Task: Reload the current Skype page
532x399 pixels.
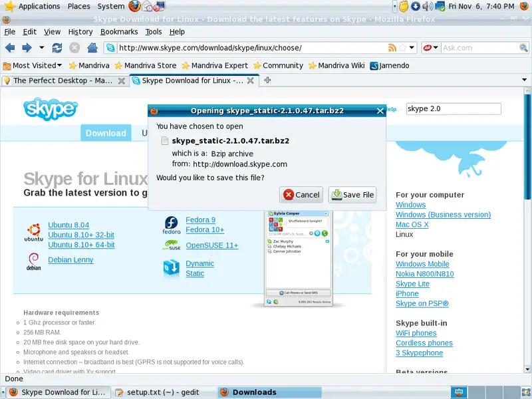Action: click(x=57, y=48)
